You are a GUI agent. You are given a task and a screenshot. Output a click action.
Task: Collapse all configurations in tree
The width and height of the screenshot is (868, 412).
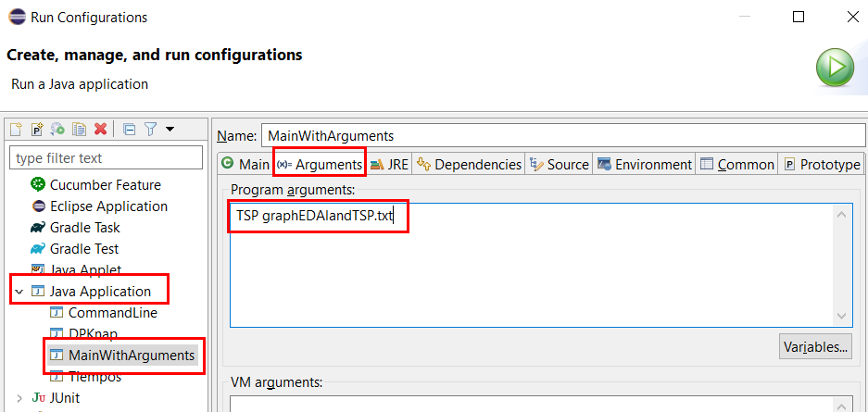(129, 130)
